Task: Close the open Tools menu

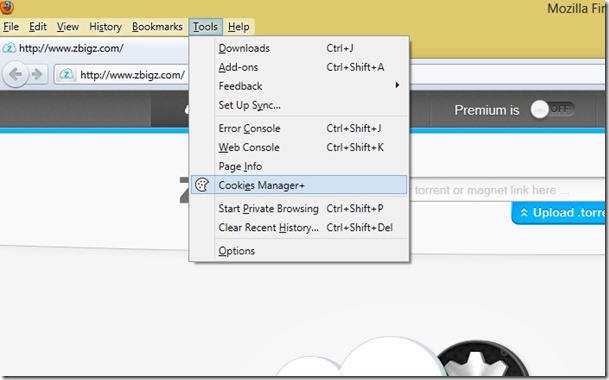Action: coord(205,27)
